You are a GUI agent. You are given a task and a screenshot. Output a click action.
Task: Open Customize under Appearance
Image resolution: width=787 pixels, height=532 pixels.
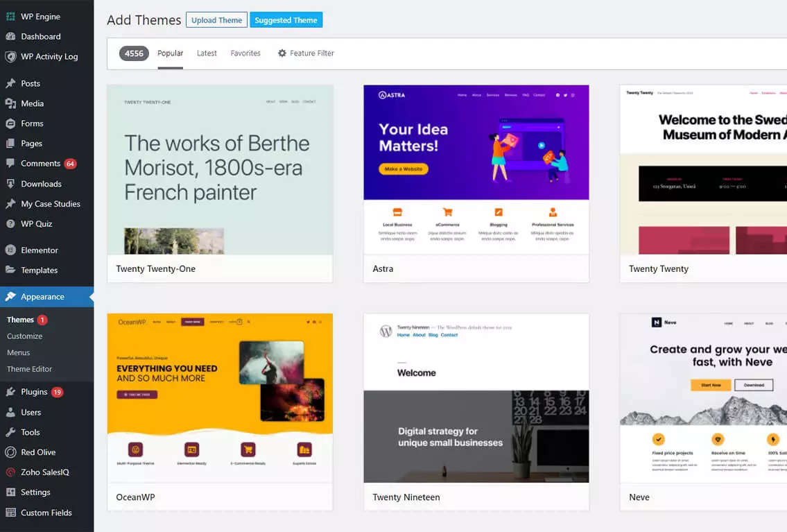click(x=24, y=336)
